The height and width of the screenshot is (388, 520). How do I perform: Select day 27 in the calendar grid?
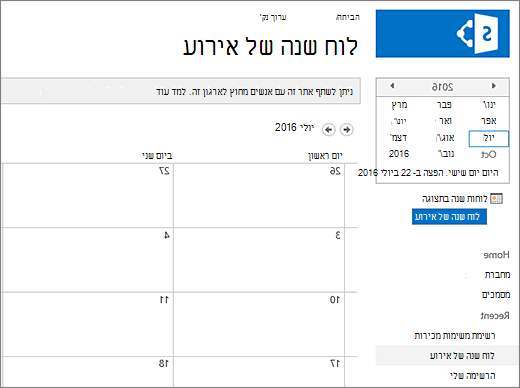(x=164, y=171)
